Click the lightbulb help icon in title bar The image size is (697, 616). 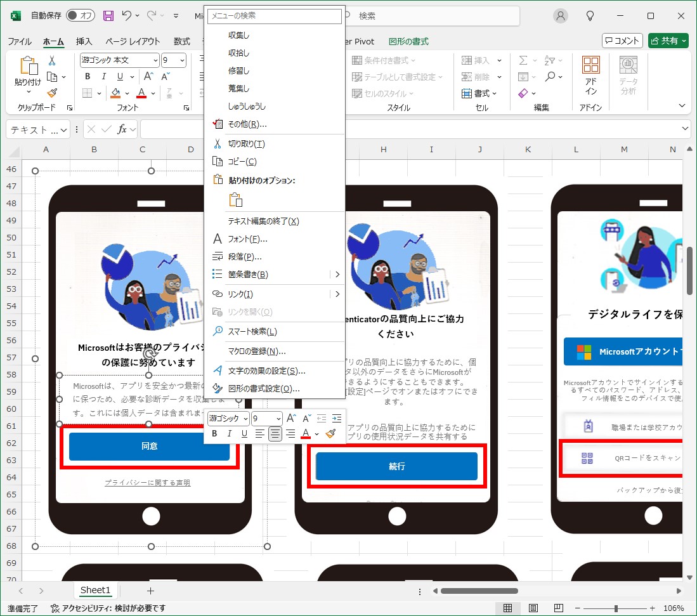(590, 16)
